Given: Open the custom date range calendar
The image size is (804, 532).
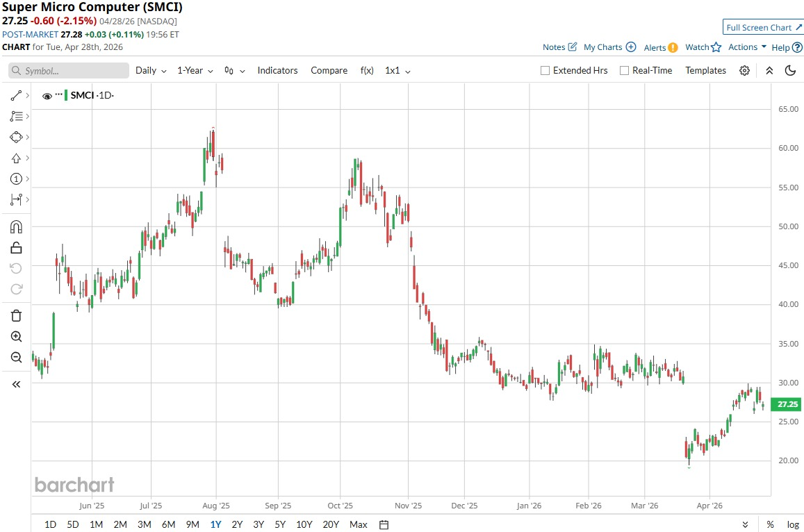Looking at the screenshot, I should [x=384, y=524].
